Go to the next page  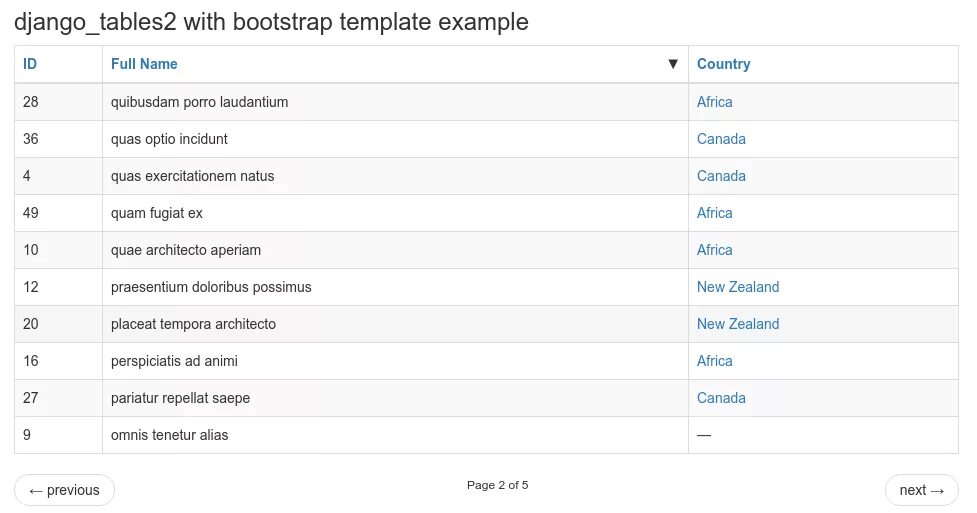click(x=922, y=490)
